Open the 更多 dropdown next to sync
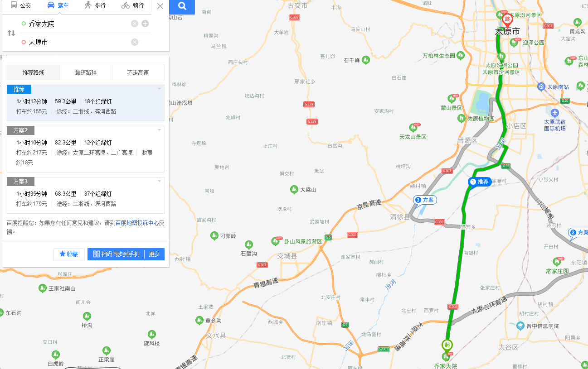 click(x=154, y=254)
